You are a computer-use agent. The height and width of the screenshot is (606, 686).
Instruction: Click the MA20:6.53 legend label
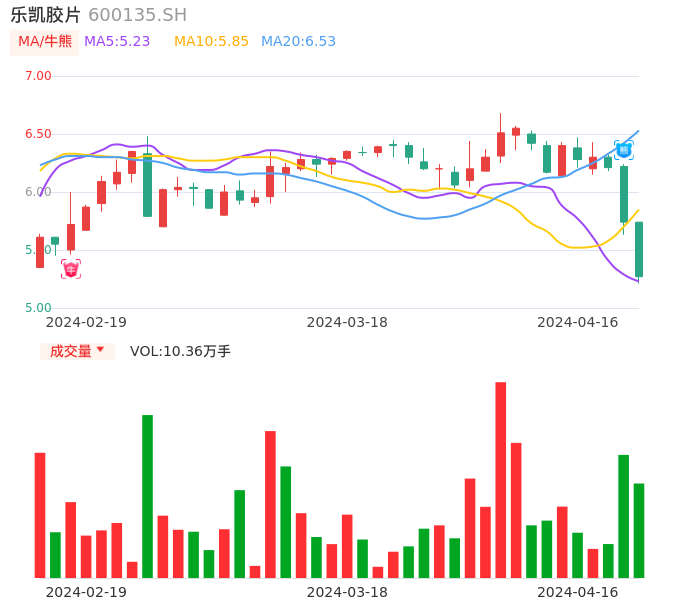click(x=298, y=42)
